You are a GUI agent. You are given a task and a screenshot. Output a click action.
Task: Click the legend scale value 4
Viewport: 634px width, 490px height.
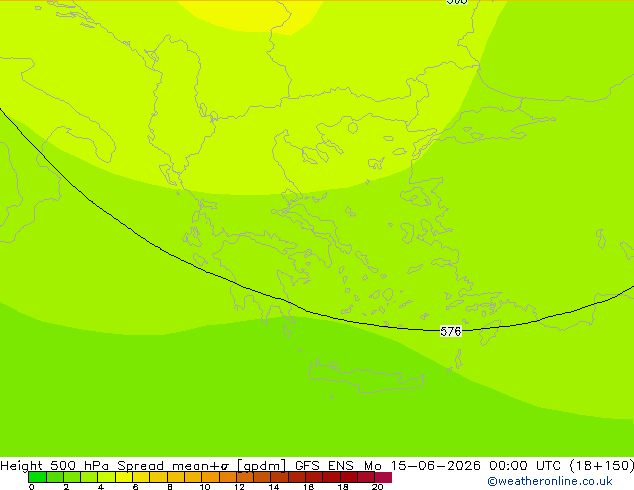(101, 487)
